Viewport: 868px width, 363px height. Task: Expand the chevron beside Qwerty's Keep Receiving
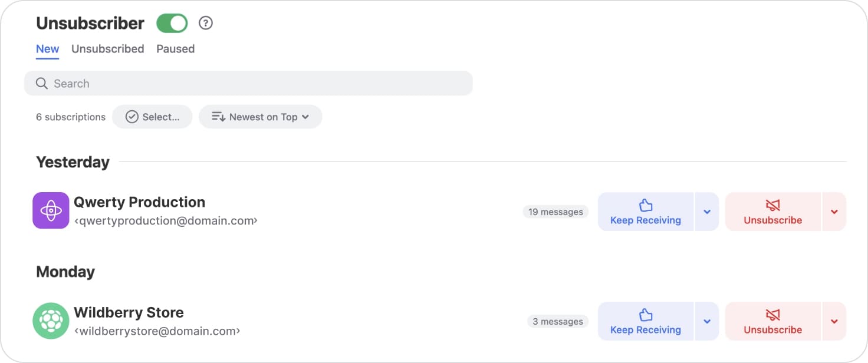coord(707,212)
